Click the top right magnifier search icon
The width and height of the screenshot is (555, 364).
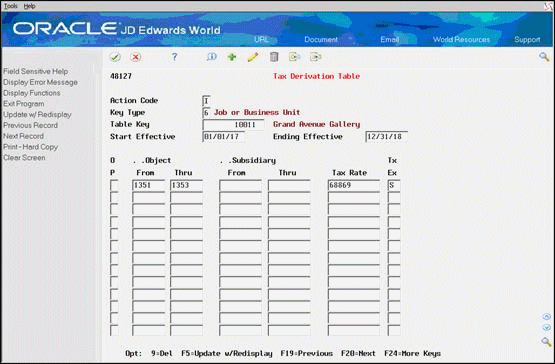coord(544,57)
